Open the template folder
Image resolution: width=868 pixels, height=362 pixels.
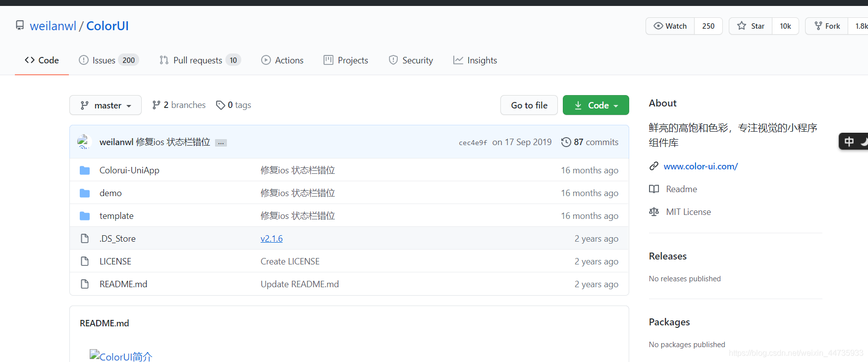click(116, 216)
